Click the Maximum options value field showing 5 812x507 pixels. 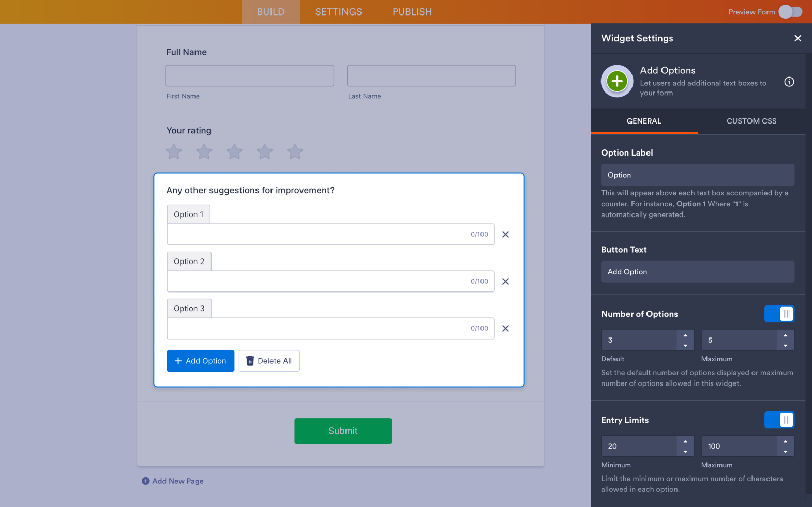(x=739, y=340)
